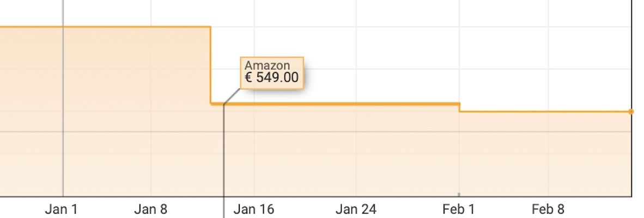Select the Jan 8 axis label

click(151, 209)
